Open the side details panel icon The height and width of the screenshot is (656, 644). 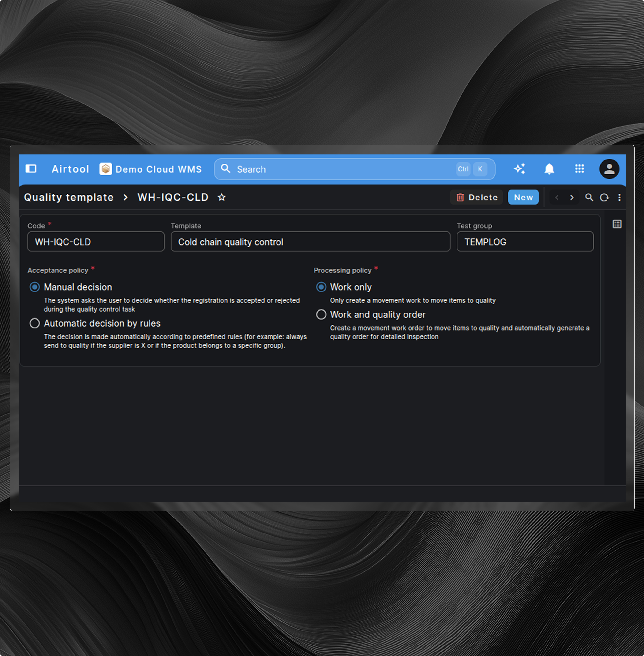point(617,224)
